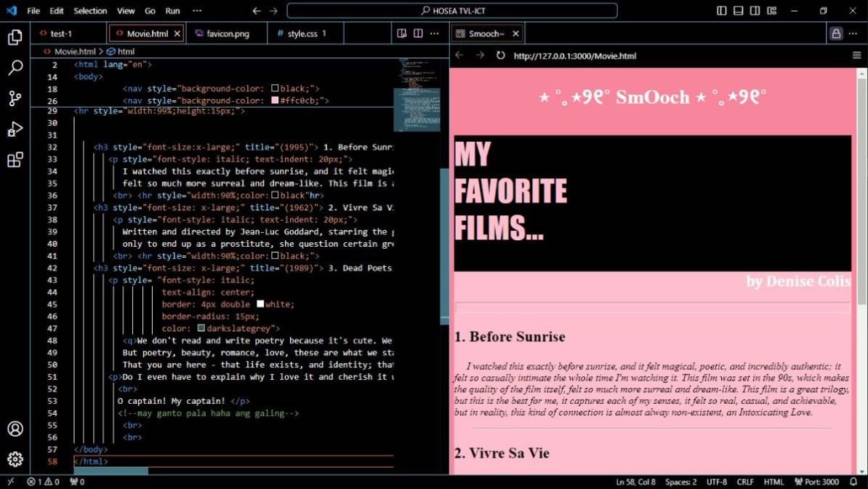Reload the browser preview page
Image resolution: width=868 pixels, height=489 pixels.
click(500, 55)
